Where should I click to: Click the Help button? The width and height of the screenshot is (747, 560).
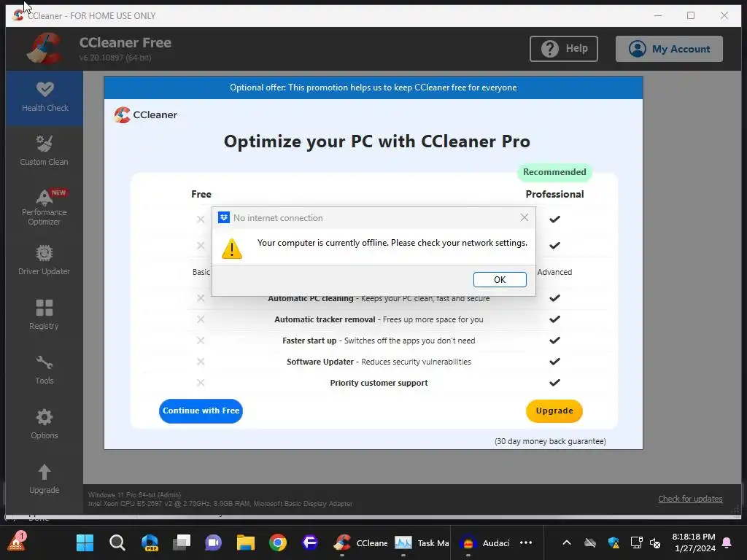point(564,49)
